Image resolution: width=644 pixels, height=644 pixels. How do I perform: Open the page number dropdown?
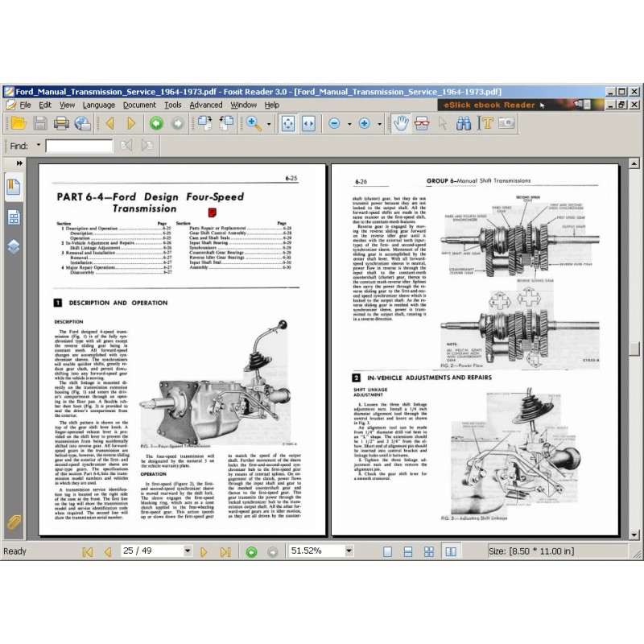tap(187, 551)
